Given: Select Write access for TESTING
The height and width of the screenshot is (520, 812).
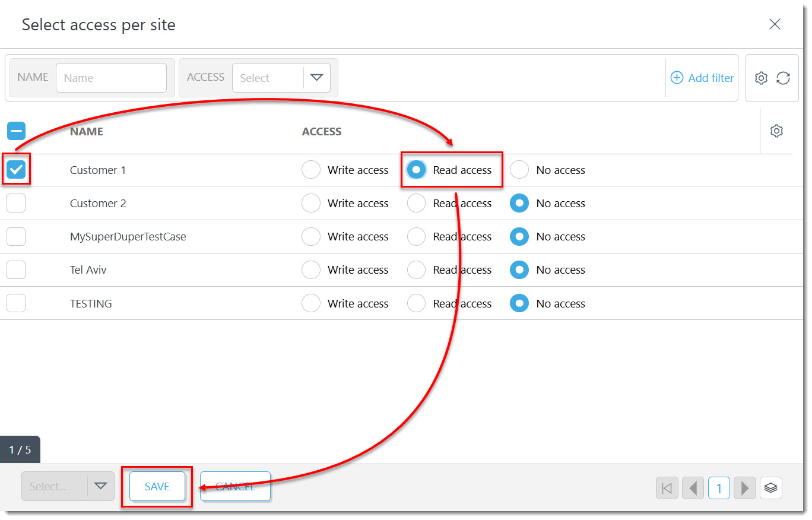Looking at the screenshot, I should (311, 303).
